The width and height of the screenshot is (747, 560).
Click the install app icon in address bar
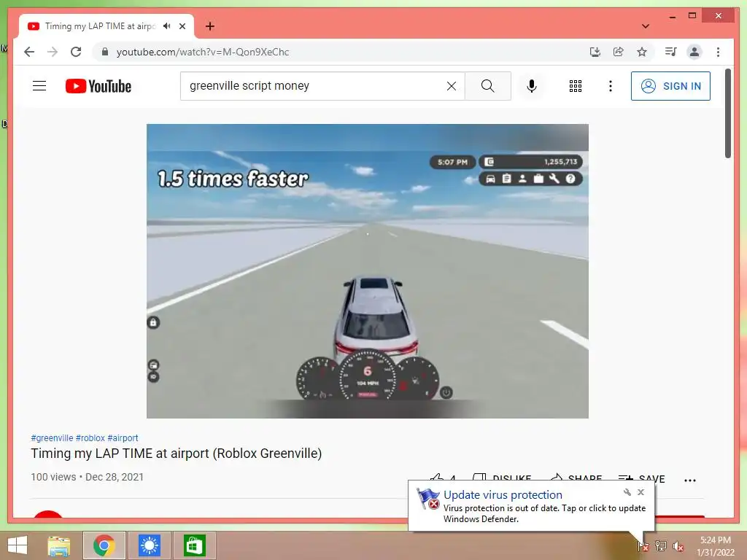[595, 52]
